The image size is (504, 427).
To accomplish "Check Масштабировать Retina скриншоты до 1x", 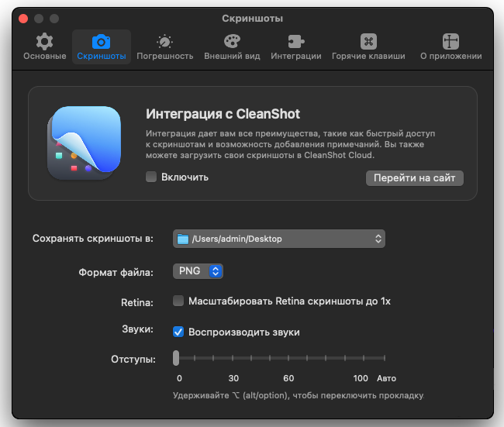I will pos(178,301).
